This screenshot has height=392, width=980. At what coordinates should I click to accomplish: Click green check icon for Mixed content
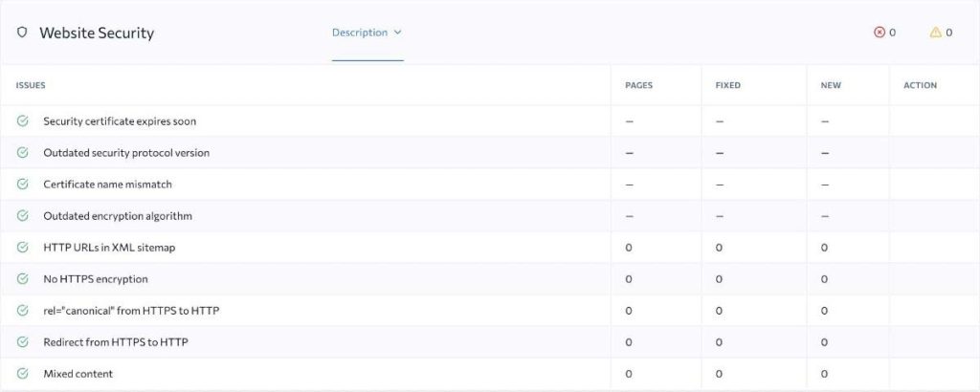[x=23, y=374]
